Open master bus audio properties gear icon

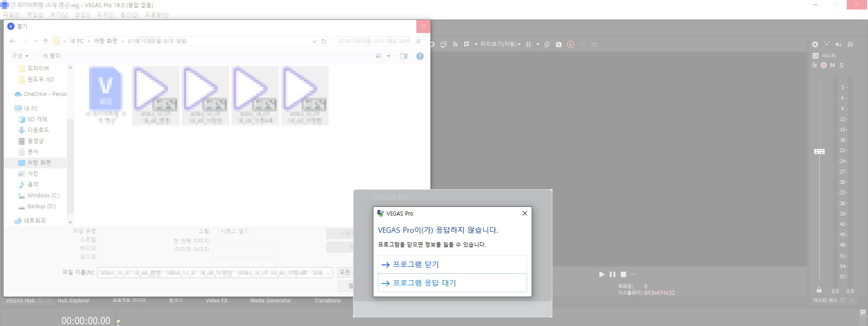tap(815, 44)
